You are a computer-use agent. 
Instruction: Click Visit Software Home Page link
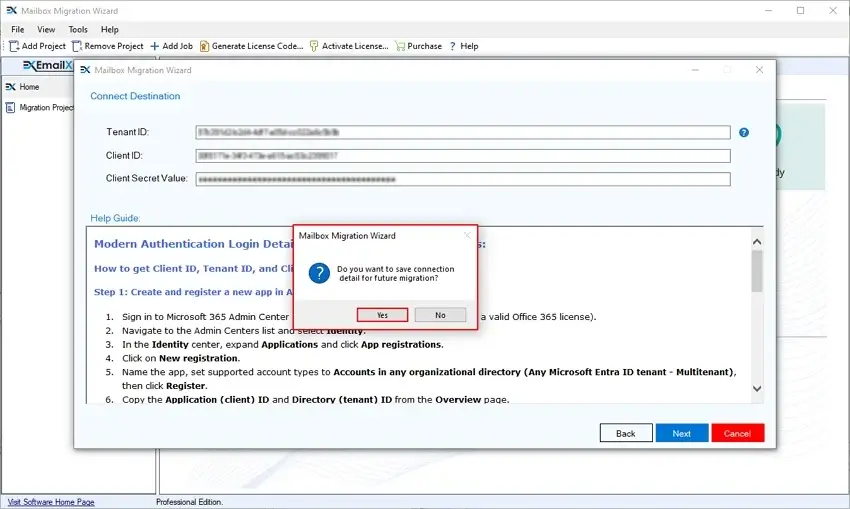51,502
